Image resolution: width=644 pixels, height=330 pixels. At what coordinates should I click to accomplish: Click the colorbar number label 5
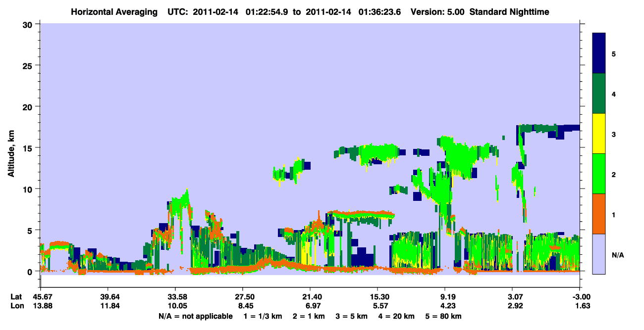[x=614, y=53]
